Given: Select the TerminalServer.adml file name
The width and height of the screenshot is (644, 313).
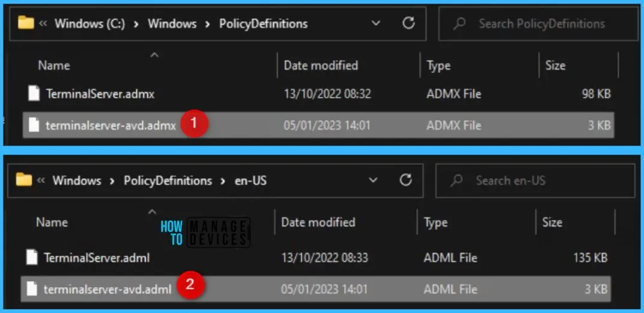Looking at the screenshot, I should (x=97, y=258).
